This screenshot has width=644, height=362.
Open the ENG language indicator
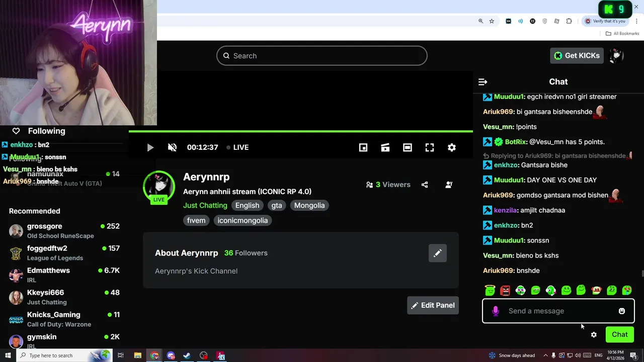pyautogui.click(x=599, y=355)
